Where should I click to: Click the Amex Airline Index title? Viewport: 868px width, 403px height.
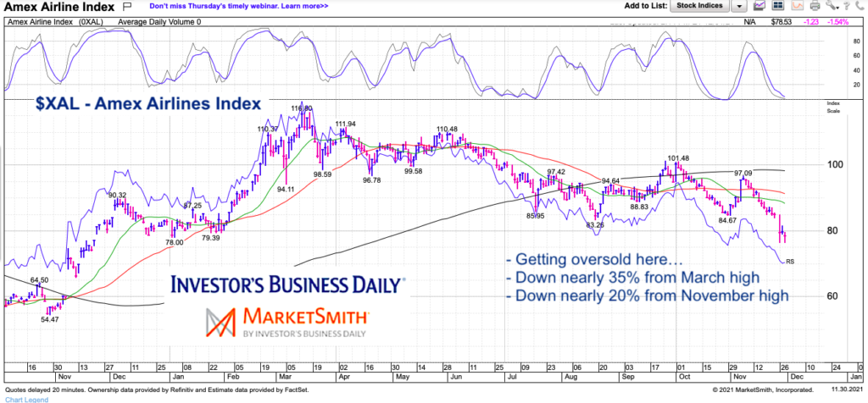click(59, 7)
